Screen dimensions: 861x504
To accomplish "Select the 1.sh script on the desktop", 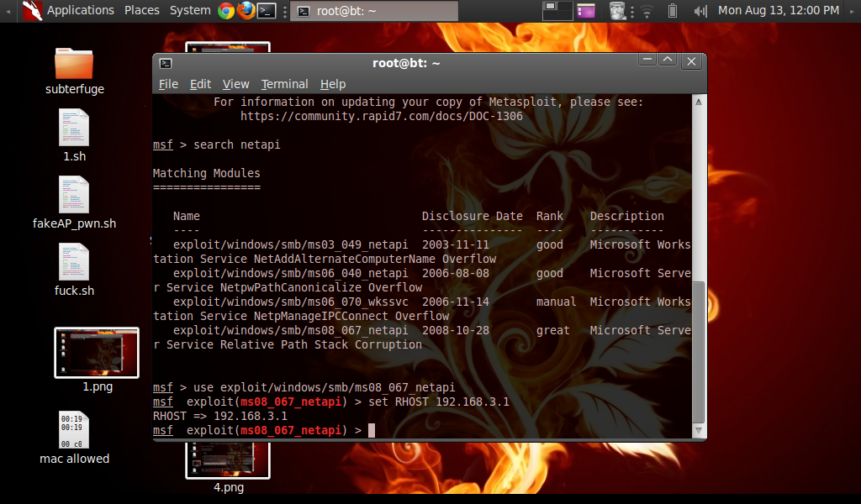I will tap(74, 135).
